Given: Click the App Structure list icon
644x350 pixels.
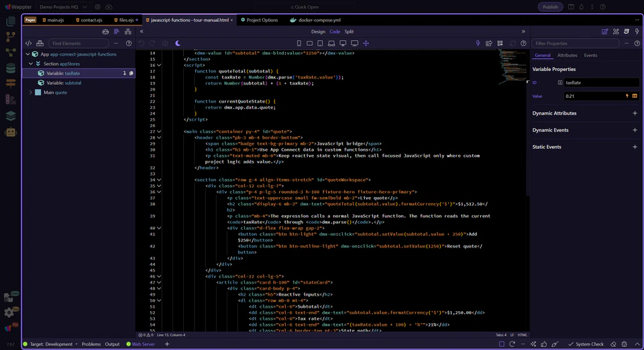Looking at the screenshot, I should [117, 32].
